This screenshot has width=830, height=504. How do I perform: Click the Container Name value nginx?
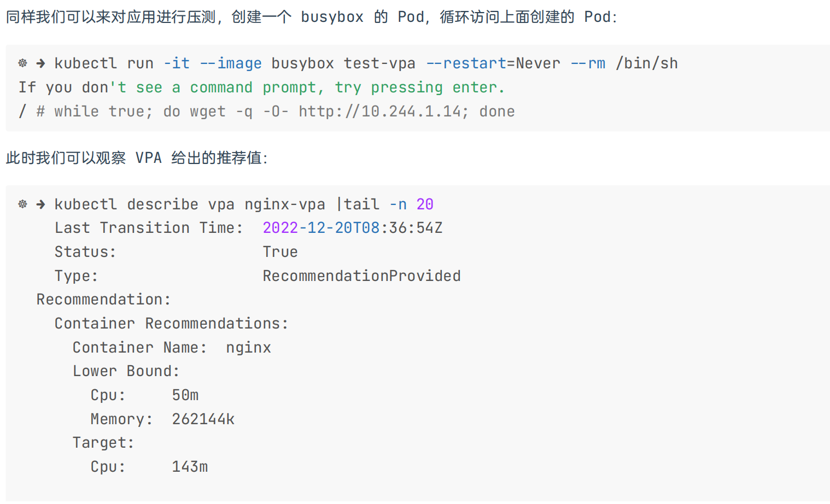coord(249,348)
